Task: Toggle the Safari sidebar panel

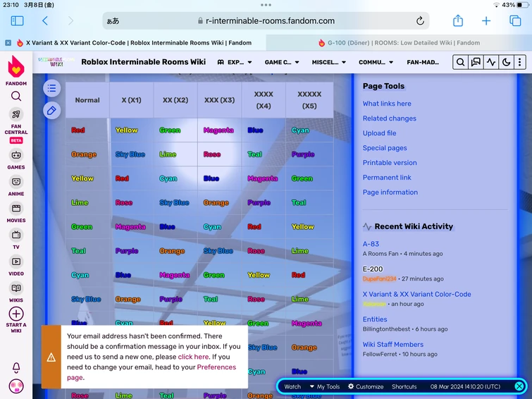Action: point(18,20)
